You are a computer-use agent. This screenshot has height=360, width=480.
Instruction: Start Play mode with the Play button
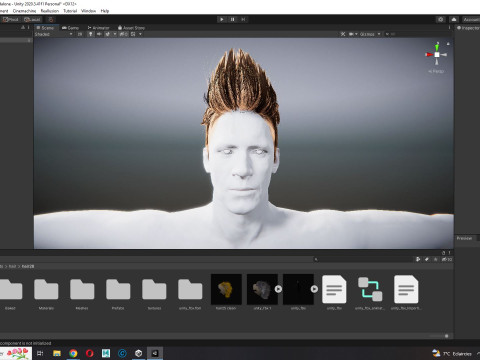point(222,19)
